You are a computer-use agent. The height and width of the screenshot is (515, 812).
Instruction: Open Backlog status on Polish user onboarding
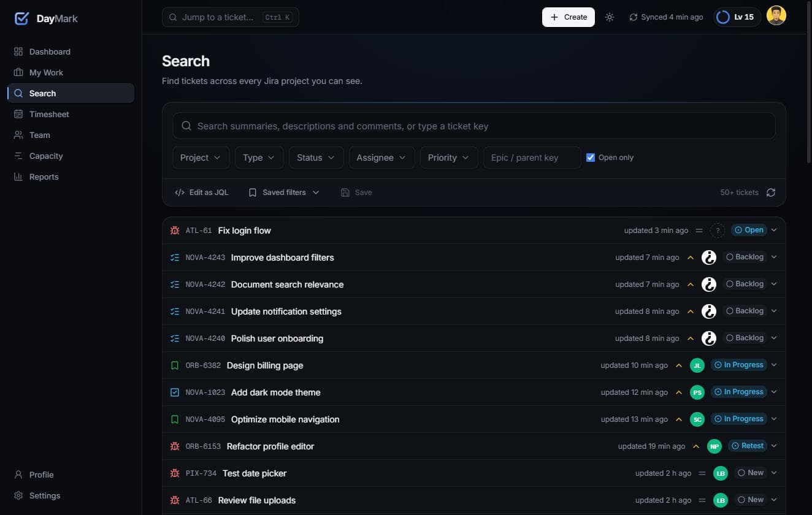point(745,338)
